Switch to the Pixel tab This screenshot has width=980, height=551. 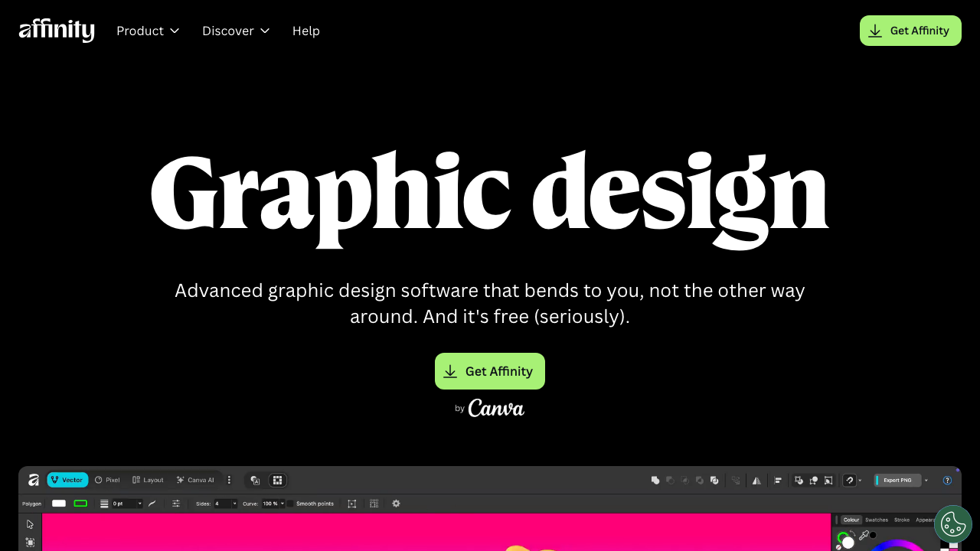[107, 480]
